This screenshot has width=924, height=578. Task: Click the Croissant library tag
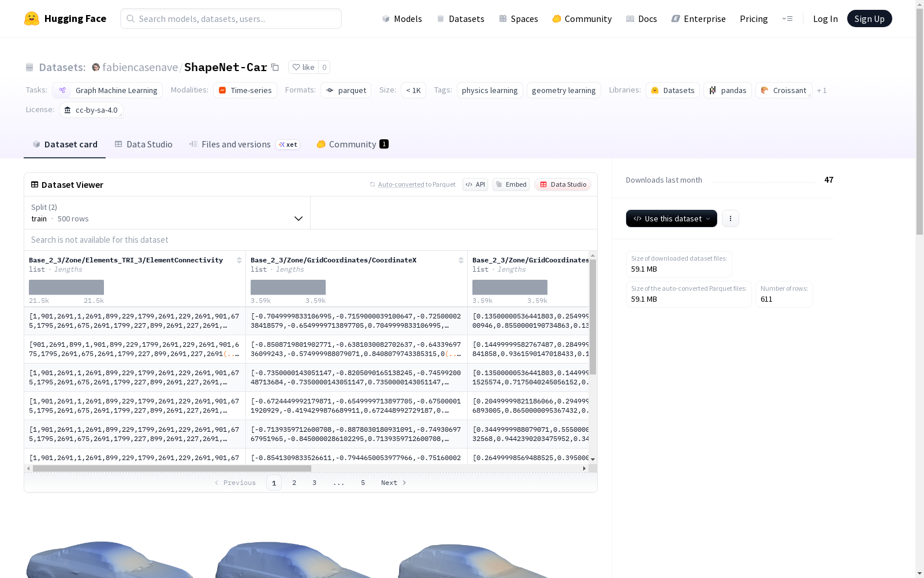[784, 90]
